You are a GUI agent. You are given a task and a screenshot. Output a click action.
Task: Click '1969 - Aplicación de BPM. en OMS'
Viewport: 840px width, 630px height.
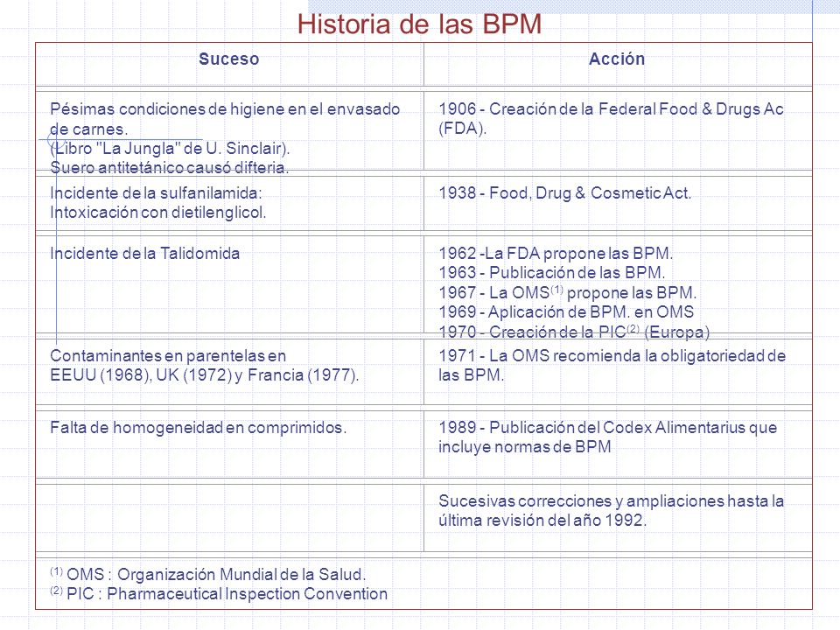coord(566,311)
